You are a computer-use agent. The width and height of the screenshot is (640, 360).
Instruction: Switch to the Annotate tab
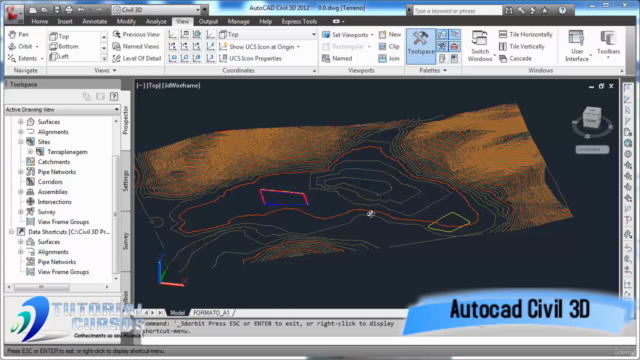94,22
